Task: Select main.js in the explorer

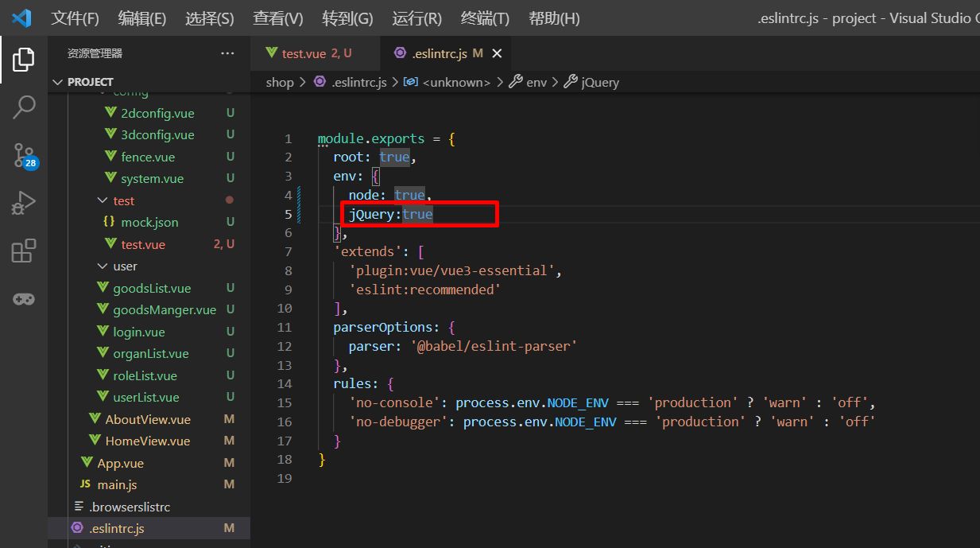Action: pyautogui.click(x=117, y=484)
